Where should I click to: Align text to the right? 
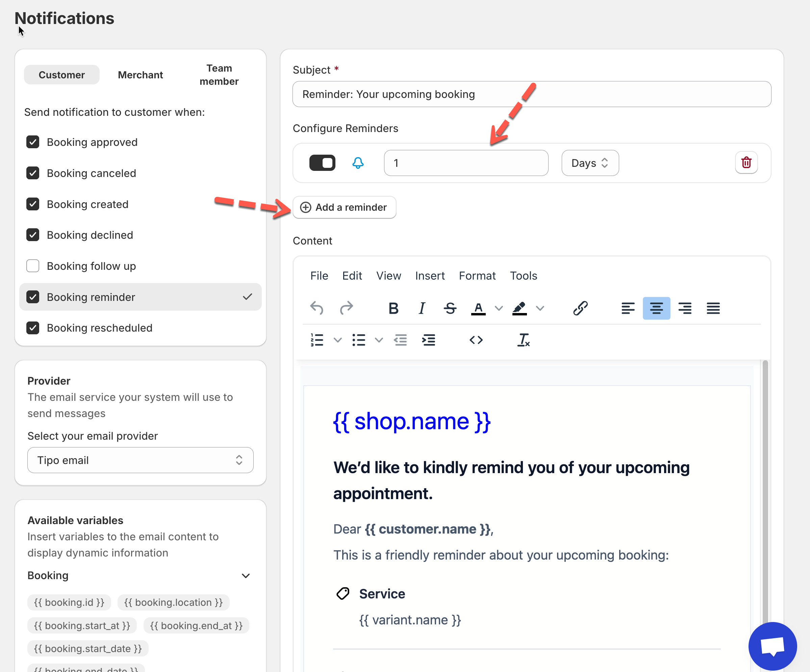click(x=685, y=308)
